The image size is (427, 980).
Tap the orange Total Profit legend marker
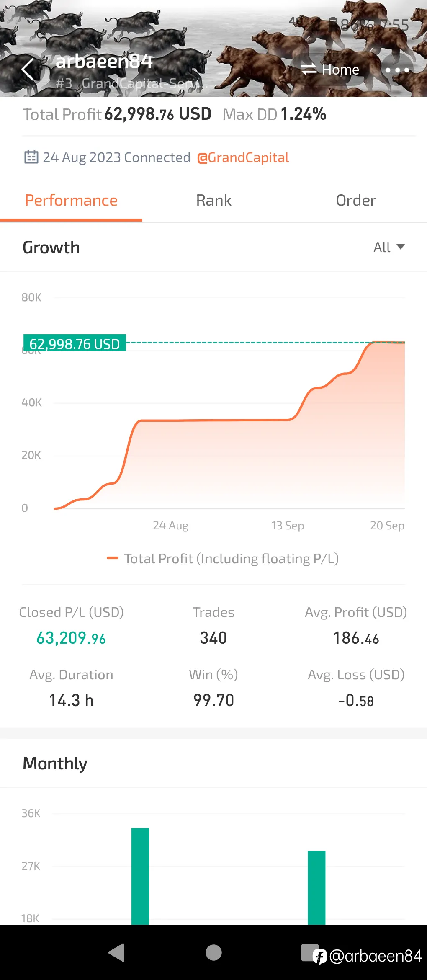tap(113, 558)
